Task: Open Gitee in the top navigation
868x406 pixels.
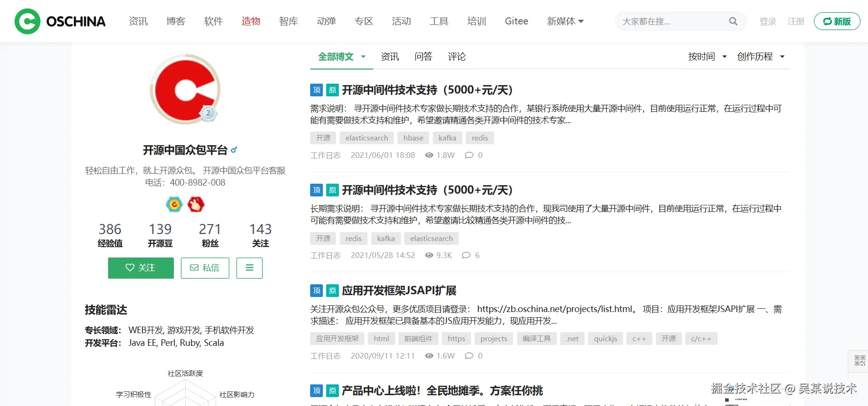Action: click(516, 21)
